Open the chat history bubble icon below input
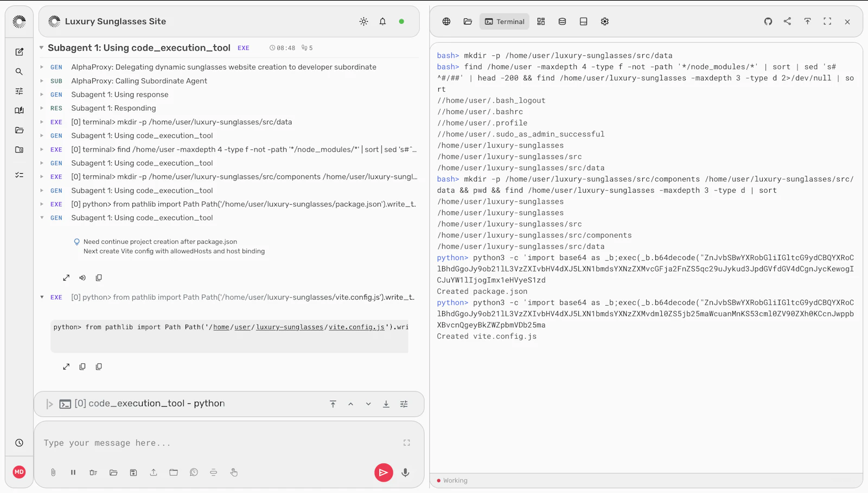 194,472
